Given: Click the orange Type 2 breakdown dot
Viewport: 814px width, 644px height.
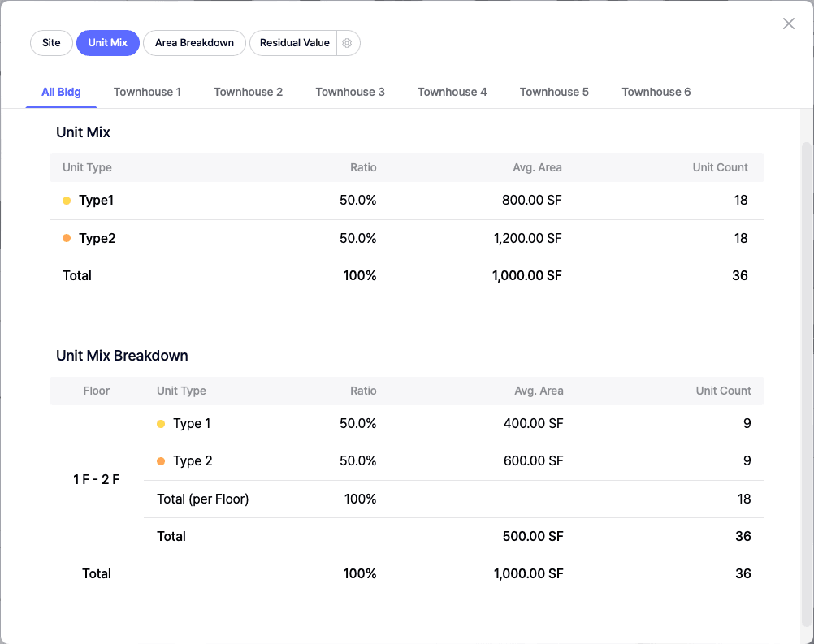Looking at the screenshot, I should (x=161, y=461).
